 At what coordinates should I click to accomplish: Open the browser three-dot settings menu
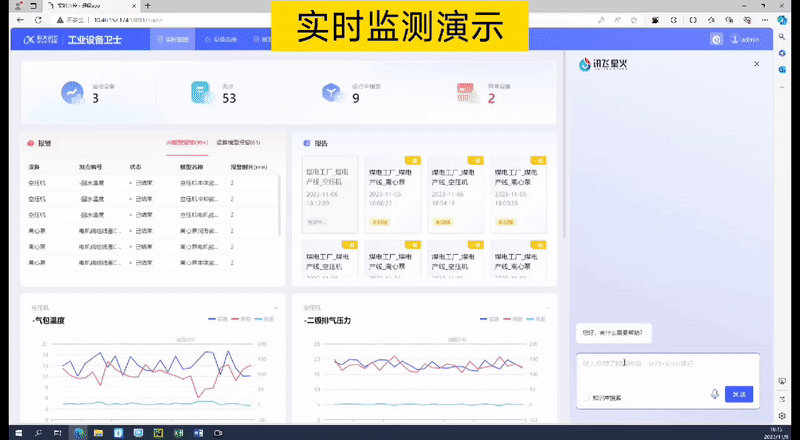click(765, 20)
